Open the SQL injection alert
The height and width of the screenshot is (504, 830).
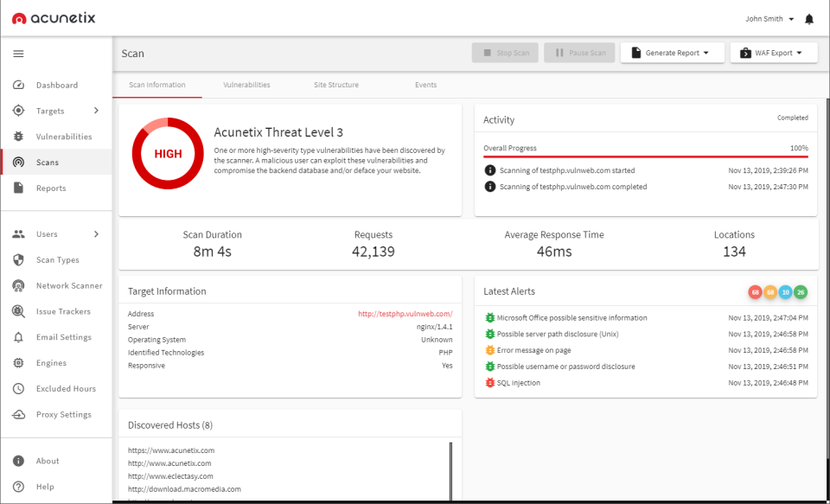[x=519, y=383]
